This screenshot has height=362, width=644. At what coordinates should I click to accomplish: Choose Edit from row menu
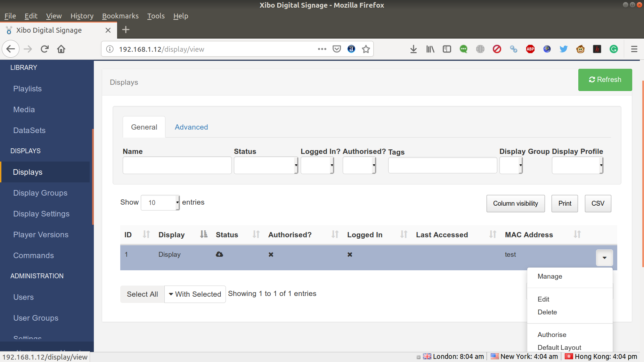pos(543,299)
